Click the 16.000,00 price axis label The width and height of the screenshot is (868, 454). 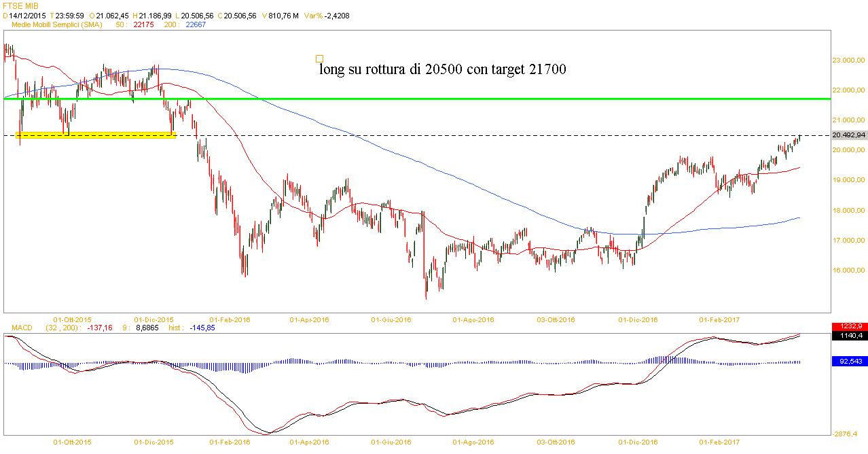click(850, 270)
